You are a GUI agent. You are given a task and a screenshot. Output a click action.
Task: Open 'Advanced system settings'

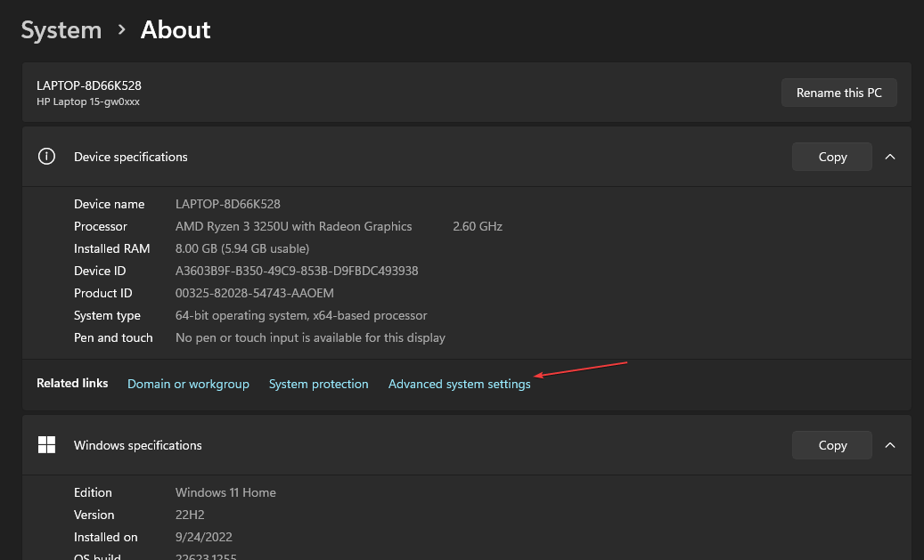click(459, 384)
